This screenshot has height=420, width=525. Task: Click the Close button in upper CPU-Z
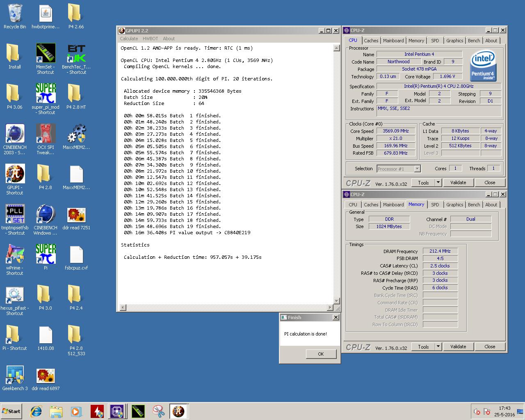tap(490, 183)
